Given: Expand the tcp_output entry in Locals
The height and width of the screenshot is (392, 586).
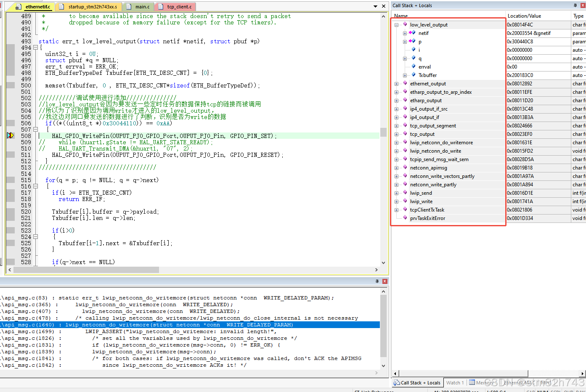Looking at the screenshot, I should [396, 134].
